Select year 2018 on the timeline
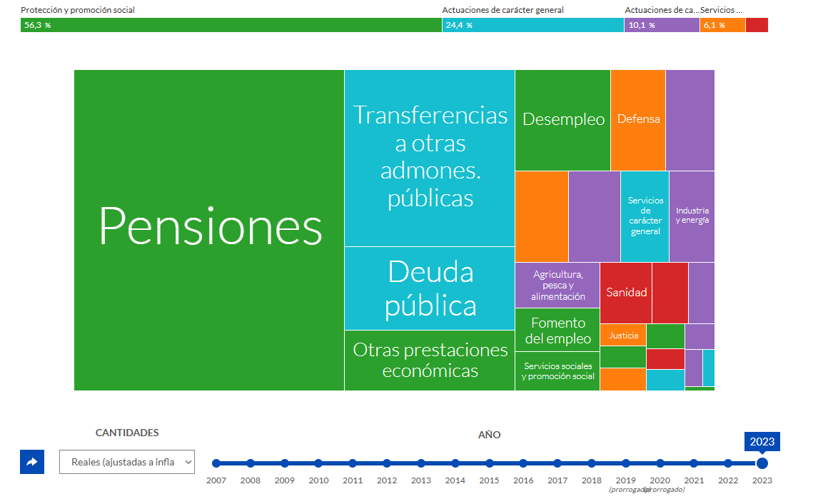 [x=592, y=463]
